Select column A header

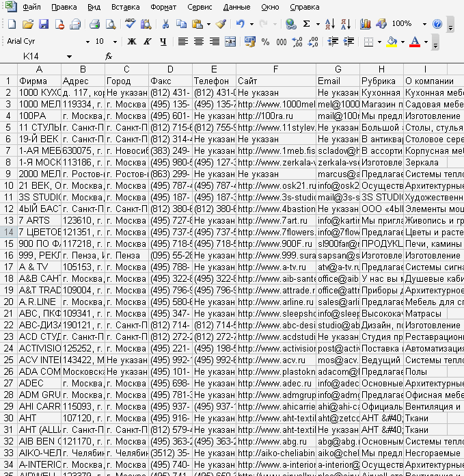40,69
